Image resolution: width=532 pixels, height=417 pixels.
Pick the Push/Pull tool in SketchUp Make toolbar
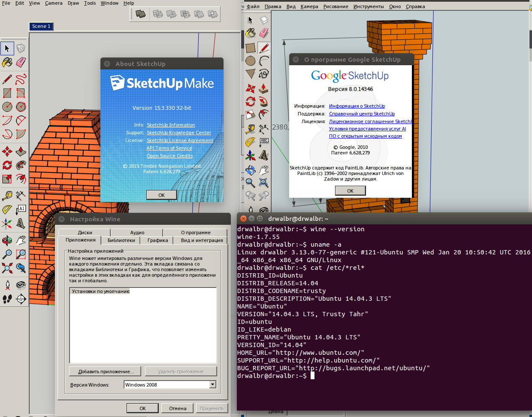pyautogui.click(x=21, y=151)
